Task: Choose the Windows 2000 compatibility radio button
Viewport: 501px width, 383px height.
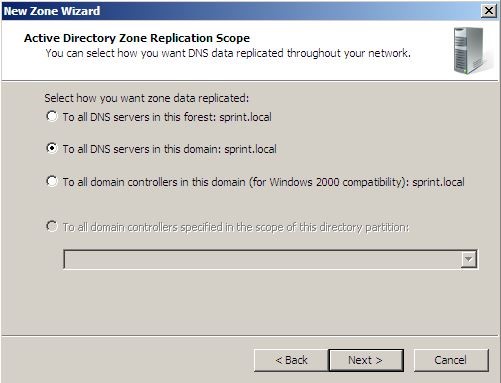Action: 52,181
